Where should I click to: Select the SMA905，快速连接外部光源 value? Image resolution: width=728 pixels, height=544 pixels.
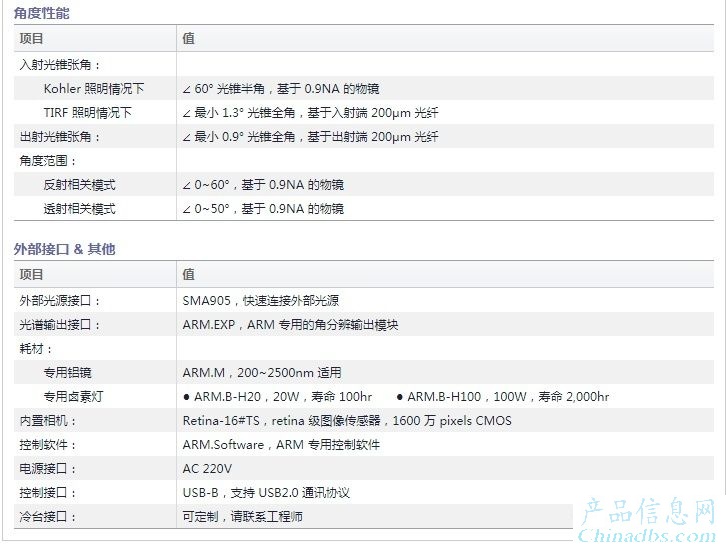click(260, 301)
